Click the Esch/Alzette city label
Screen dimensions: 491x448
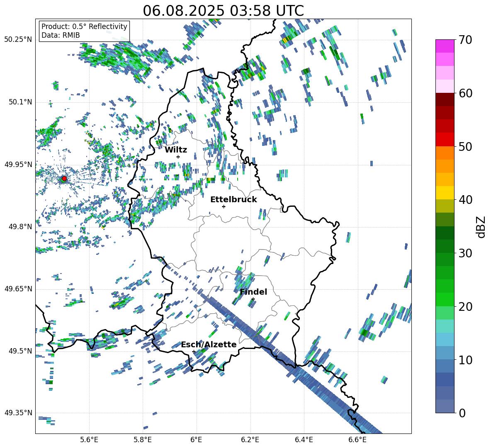click(x=209, y=344)
